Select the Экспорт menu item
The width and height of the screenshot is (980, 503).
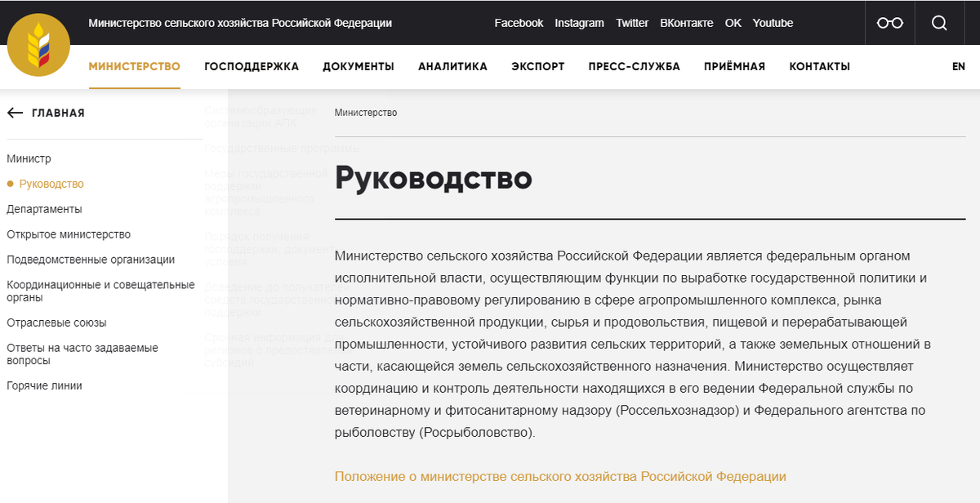(538, 67)
